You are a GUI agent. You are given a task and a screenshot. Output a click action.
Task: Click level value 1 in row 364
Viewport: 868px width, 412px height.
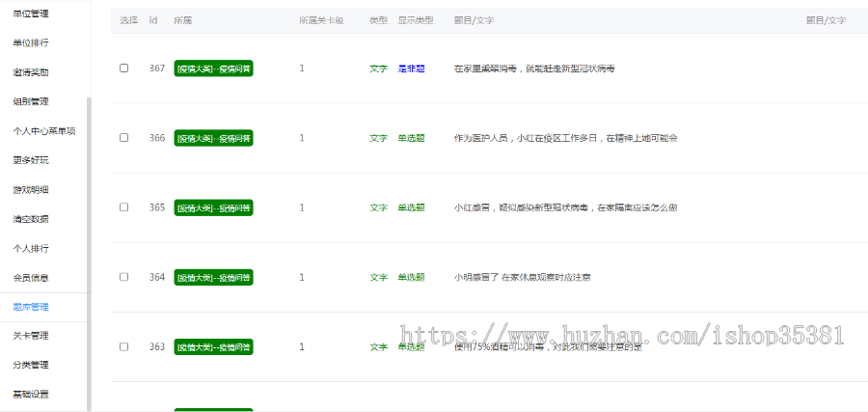[x=302, y=277]
